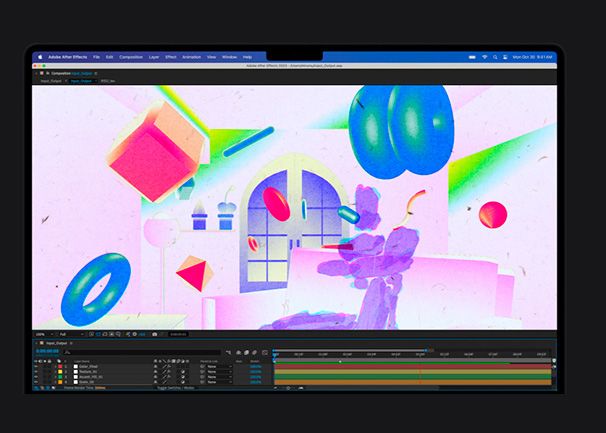The height and width of the screenshot is (433, 606).
Task: Toggle visibility eye of bottom layer
Action: (x=37, y=382)
